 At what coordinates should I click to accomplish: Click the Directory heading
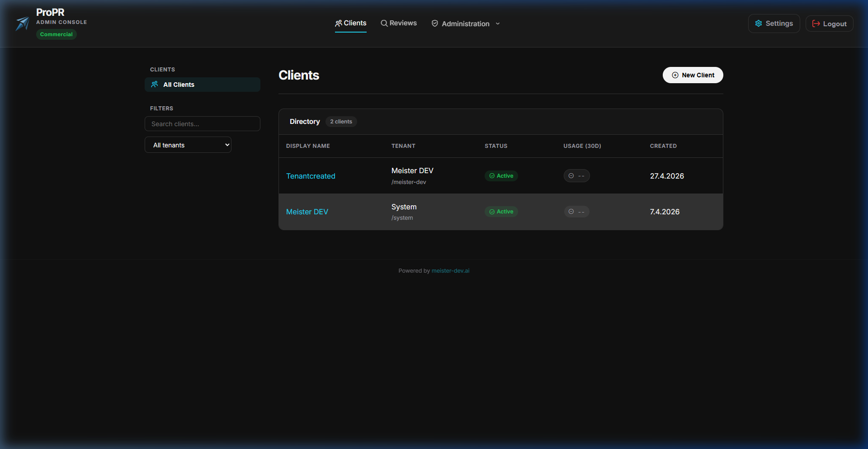click(305, 122)
